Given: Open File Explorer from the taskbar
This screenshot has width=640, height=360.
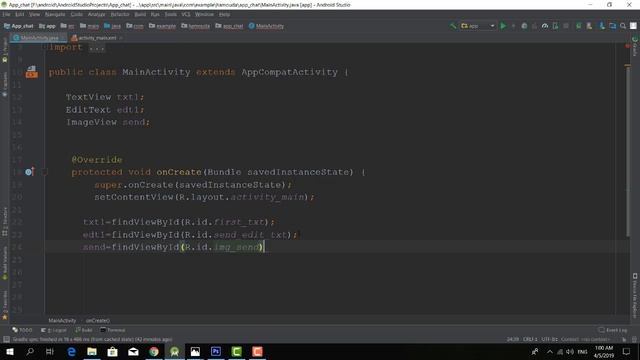Looking at the screenshot, I should tap(92, 351).
